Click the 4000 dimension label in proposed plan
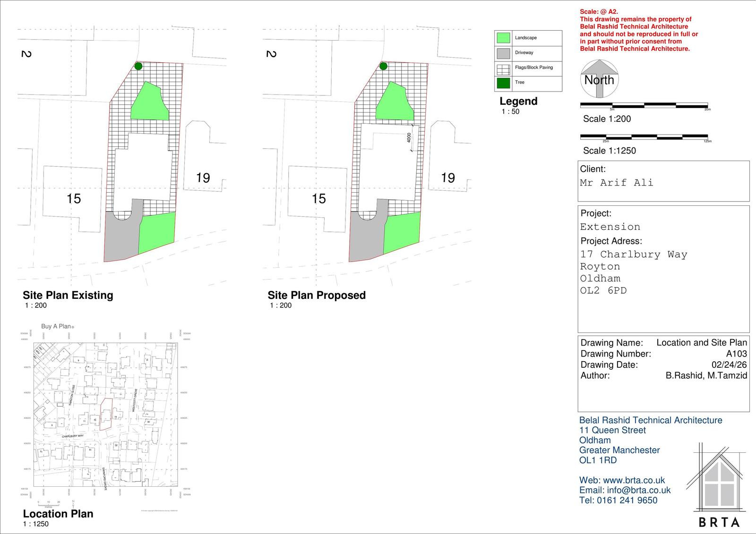 point(409,138)
